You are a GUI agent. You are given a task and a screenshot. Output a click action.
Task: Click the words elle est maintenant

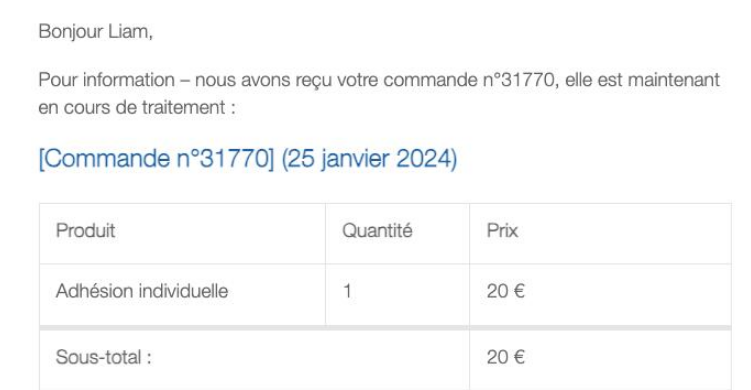click(642, 80)
